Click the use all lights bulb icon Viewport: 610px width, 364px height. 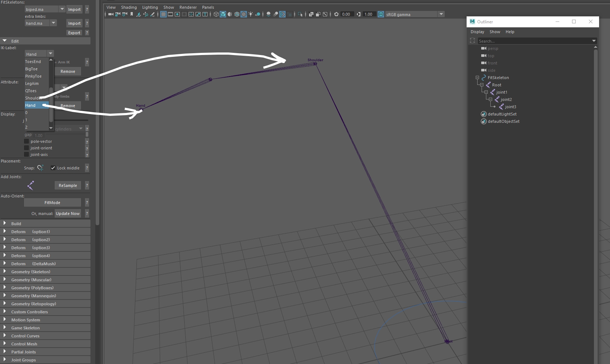[251, 14]
